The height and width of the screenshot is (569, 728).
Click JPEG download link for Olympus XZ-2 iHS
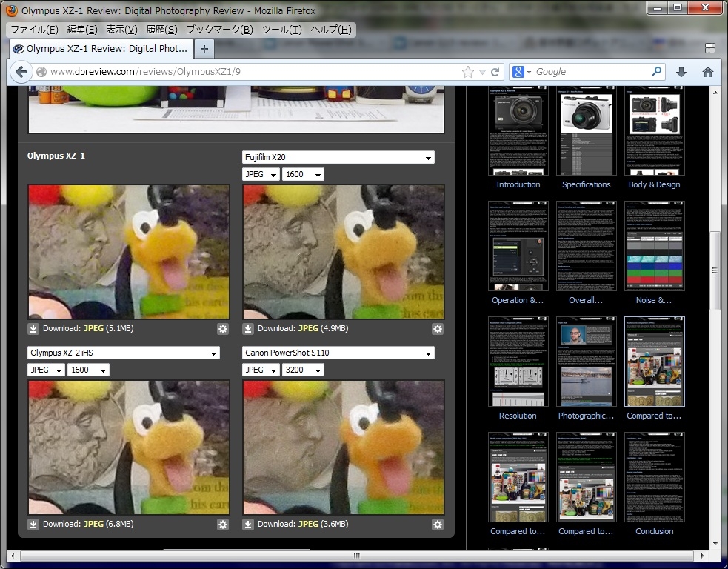(x=93, y=525)
